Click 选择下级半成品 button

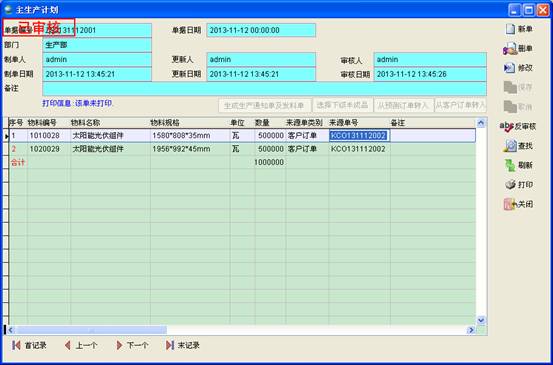pos(342,105)
